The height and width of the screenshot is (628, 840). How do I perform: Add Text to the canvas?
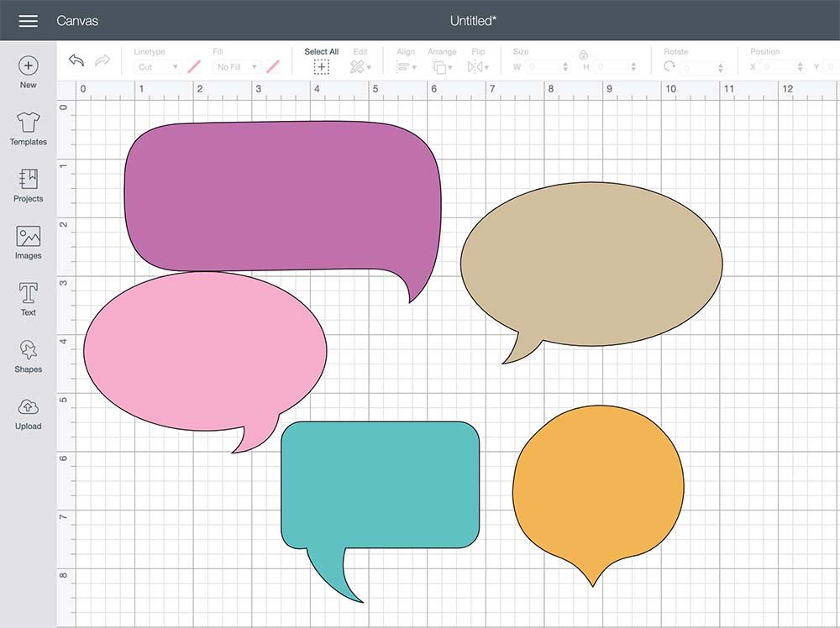point(28,299)
